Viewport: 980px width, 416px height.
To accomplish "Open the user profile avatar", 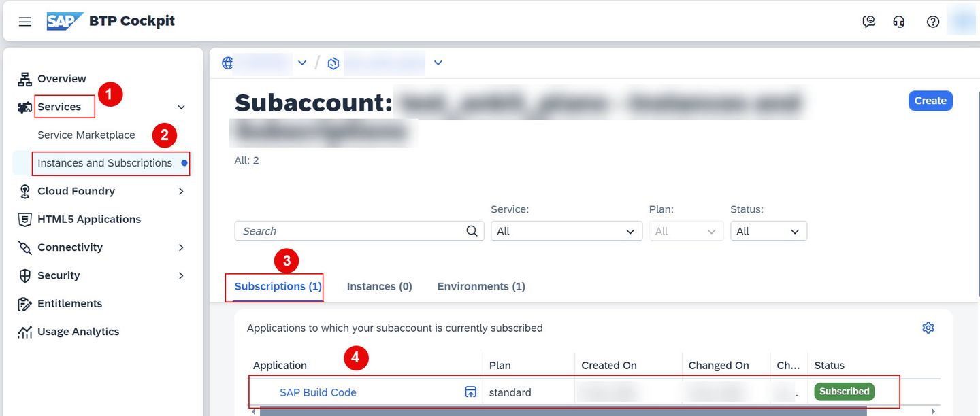I will [x=964, y=21].
